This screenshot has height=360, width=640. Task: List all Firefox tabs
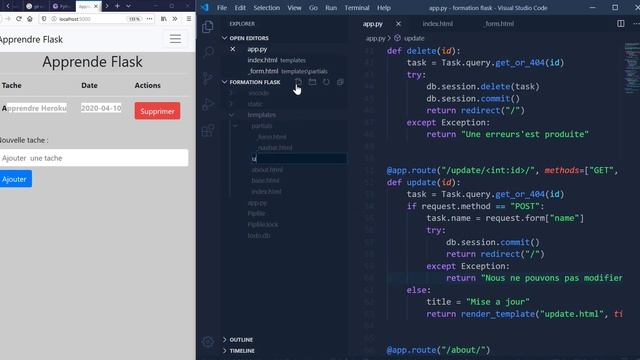128,6
